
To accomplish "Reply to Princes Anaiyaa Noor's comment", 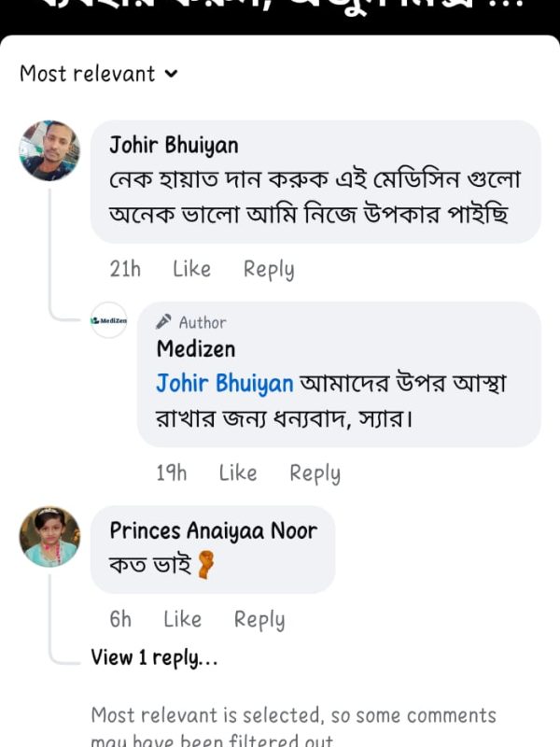I will point(259,619).
